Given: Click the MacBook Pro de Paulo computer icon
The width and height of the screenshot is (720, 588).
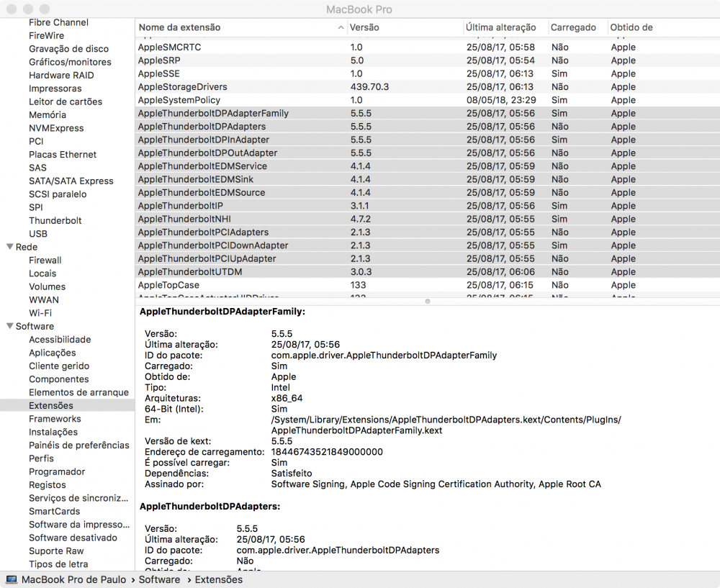Looking at the screenshot, I should 12,580.
